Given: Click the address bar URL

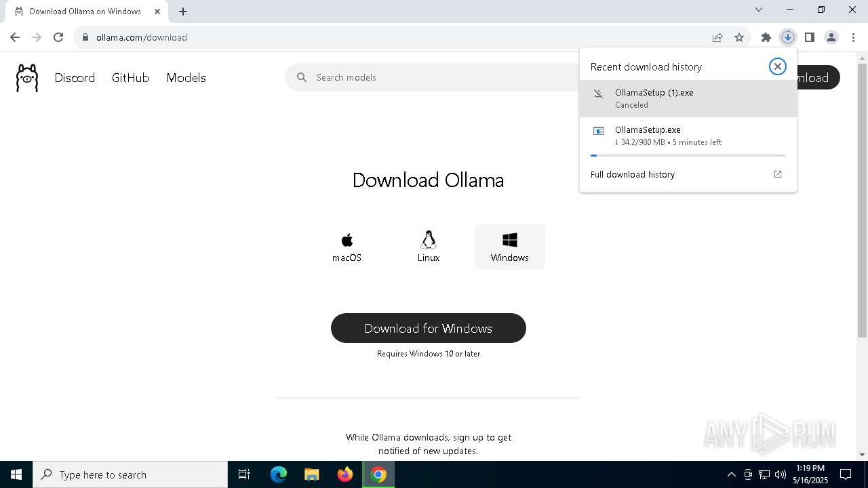Looking at the screenshot, I should (142, 37).
